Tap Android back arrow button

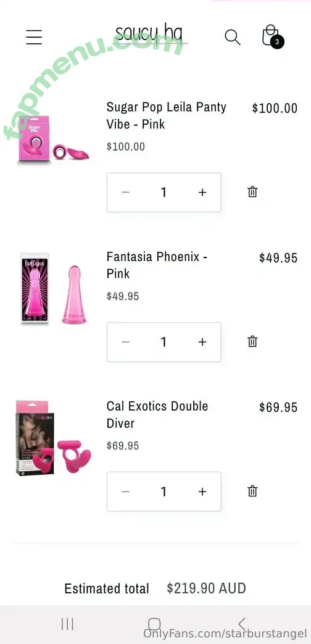coord(242,624)
